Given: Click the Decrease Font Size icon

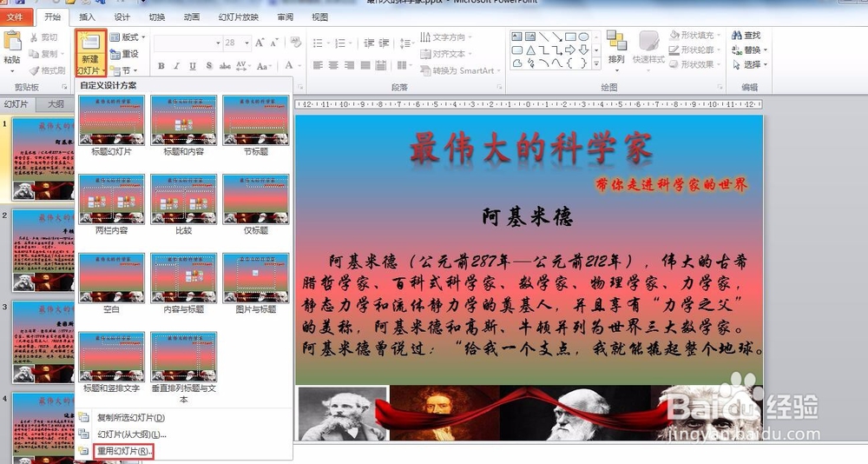Looking at the screenshot, I should click(275, 43).
